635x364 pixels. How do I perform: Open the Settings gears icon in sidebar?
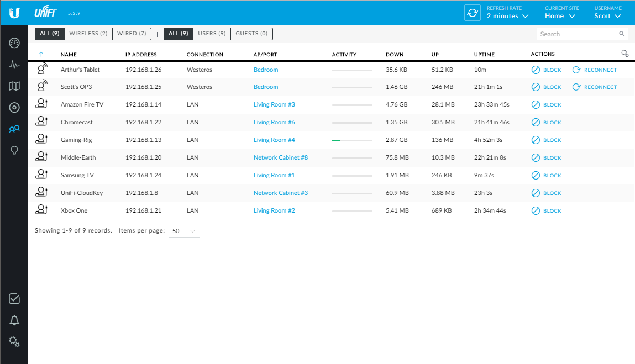14,342
